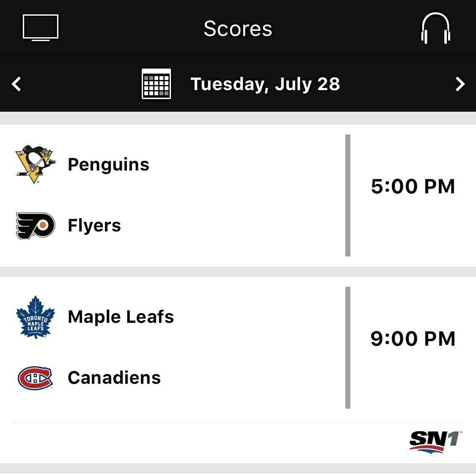Select the Flyers team name

(x=94, y=226)
